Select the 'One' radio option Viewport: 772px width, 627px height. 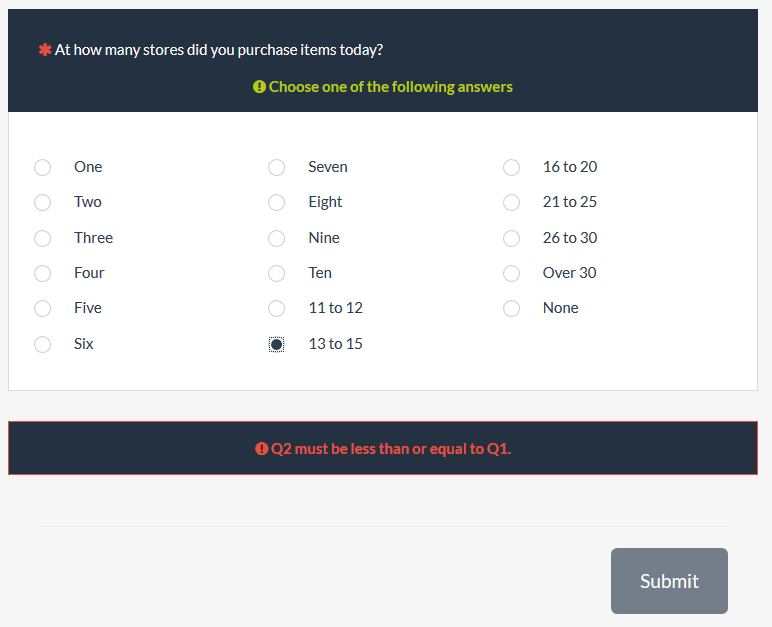point(43,167)
